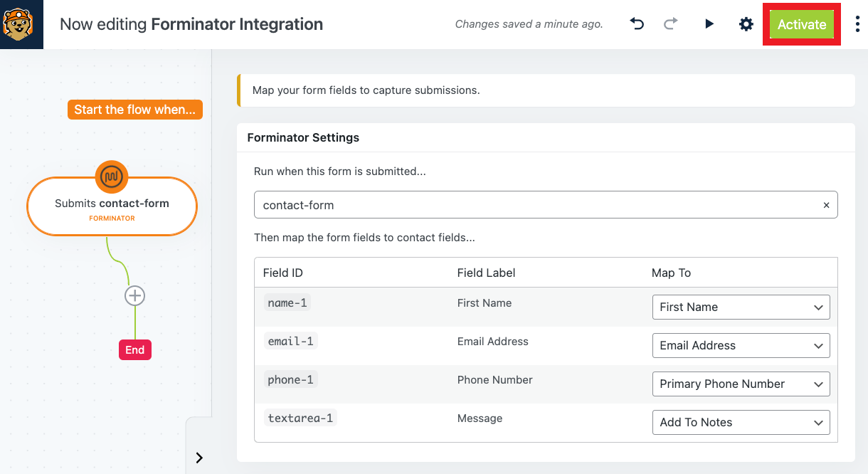Click the email-1 field ID
868x474 pixels.
tap(290, 342)
